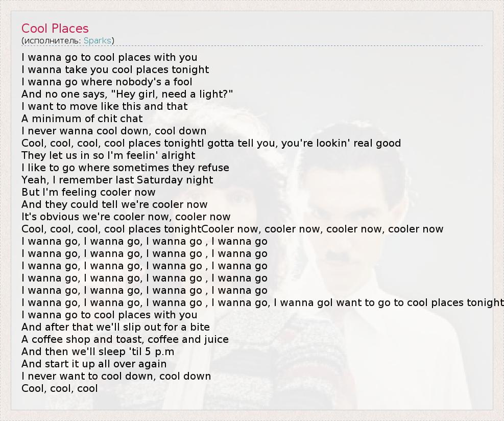Click "Yeah, I remember last Saturday night" line

click(x=117, y=180)
